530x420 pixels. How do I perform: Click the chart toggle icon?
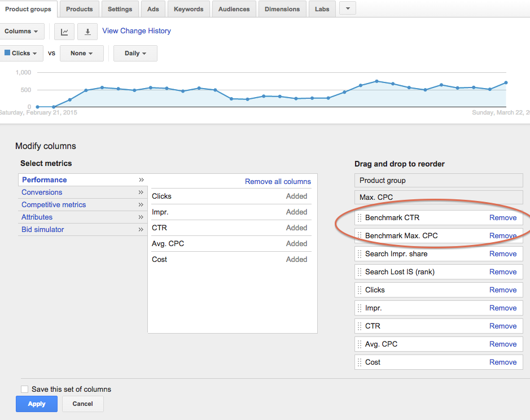[x=64, y=32]
